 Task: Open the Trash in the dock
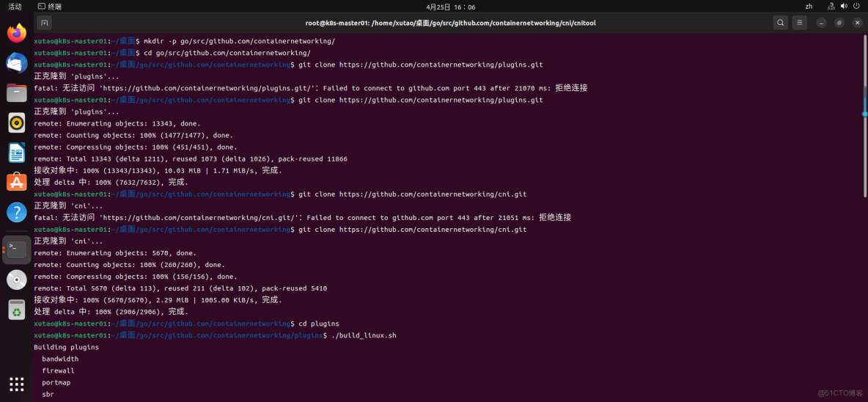pyautogui.click(x=17, y=310)
